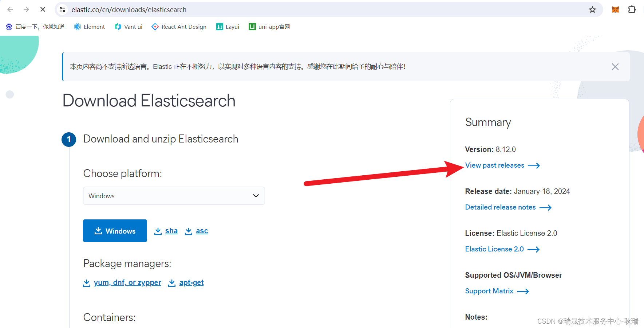Open the React Ant Design bookmark
The width and height of the screenshot is (644, 328).
pos(179,27)
